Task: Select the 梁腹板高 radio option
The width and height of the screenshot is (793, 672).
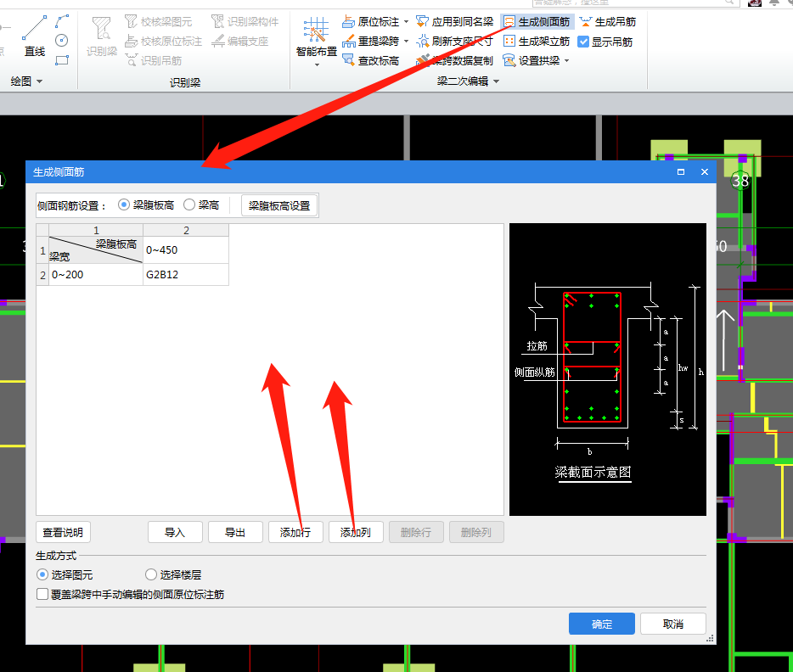Action: coord(123,204)
